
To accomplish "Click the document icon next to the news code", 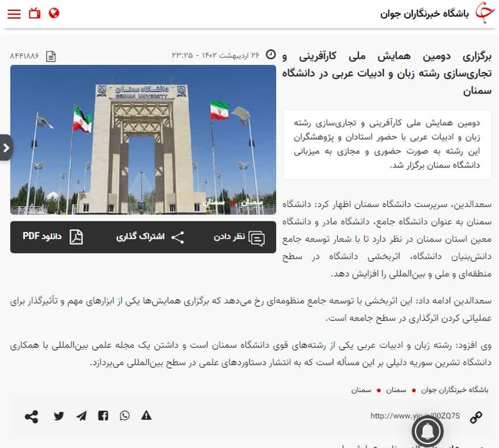I will point(51,57).
